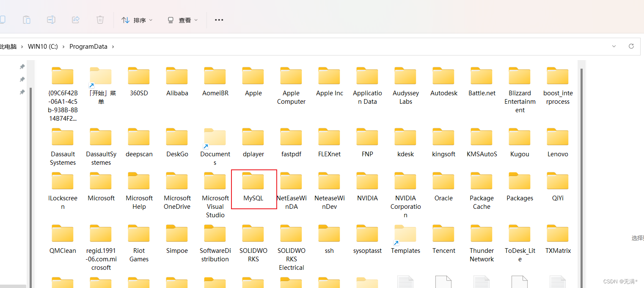
Task: Select the SoftwareDistribution folder
Action: point(215,244)
